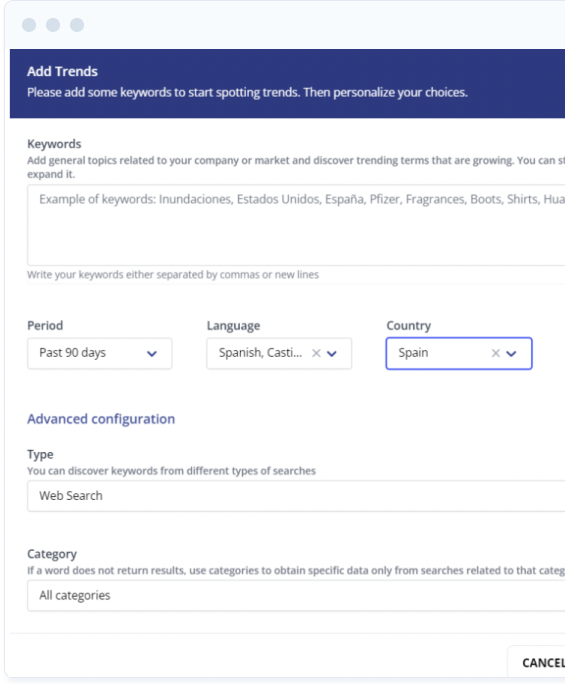This screenshot has height=687, width=565.
Task: Click the Type section label
Action: coord(40,454)
